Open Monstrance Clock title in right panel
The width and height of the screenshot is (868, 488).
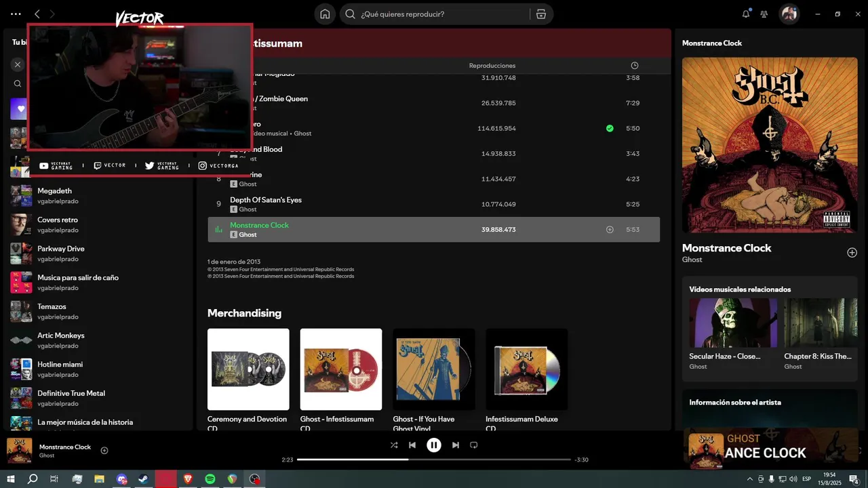(726, 248)
